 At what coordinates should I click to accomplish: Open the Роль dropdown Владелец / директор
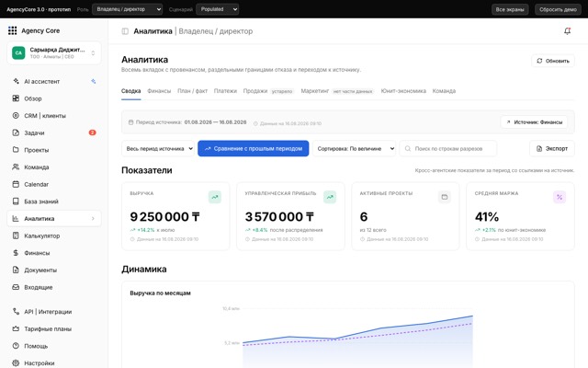point(127,9)
